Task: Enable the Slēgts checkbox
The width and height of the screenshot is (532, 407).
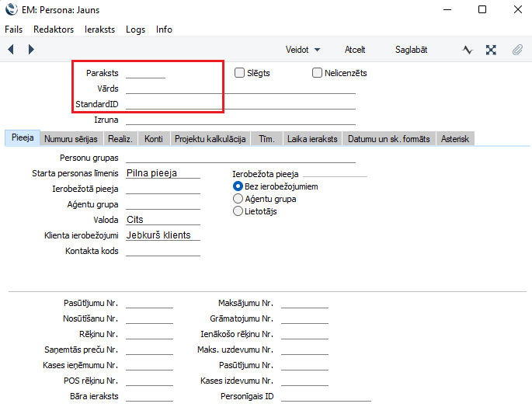Action: 240,73
